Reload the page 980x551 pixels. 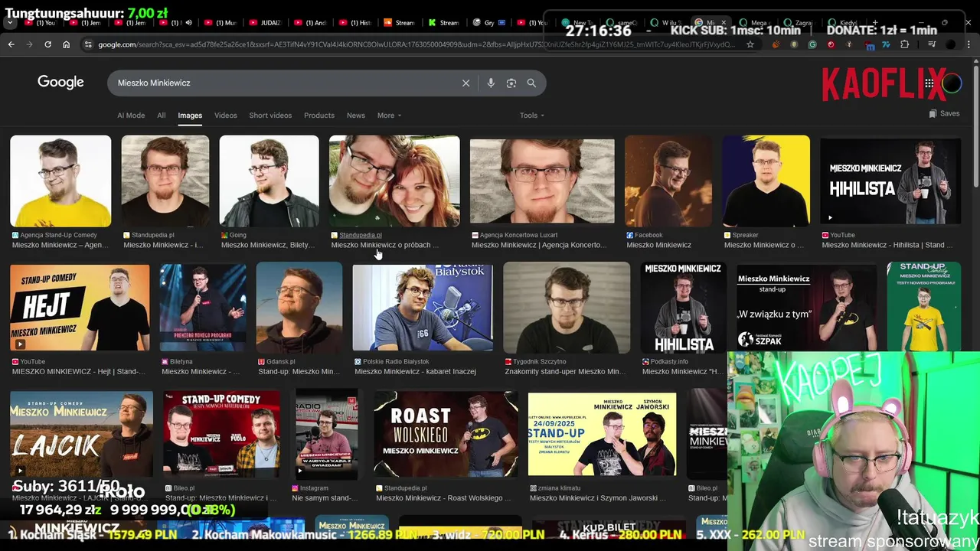pyautogui.click(x=47, y=44)
